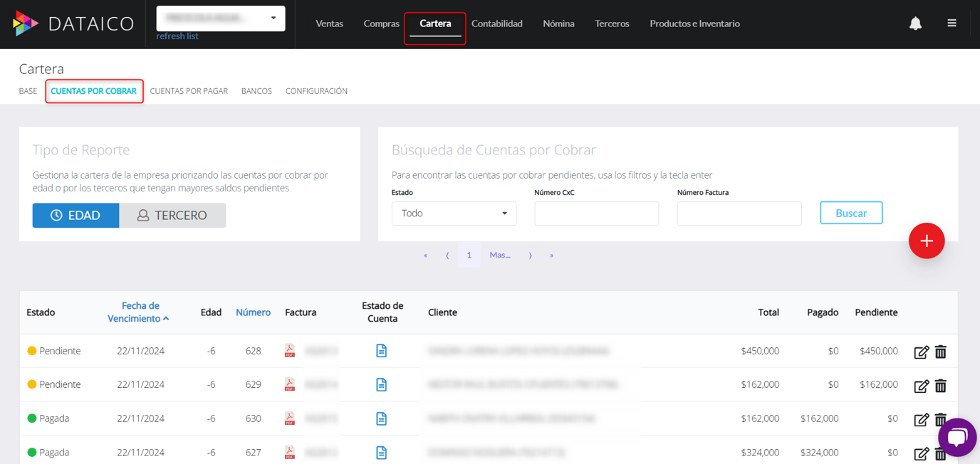980x464 pixels.
Task: Open the notifications bell
Action: point(916,23)
